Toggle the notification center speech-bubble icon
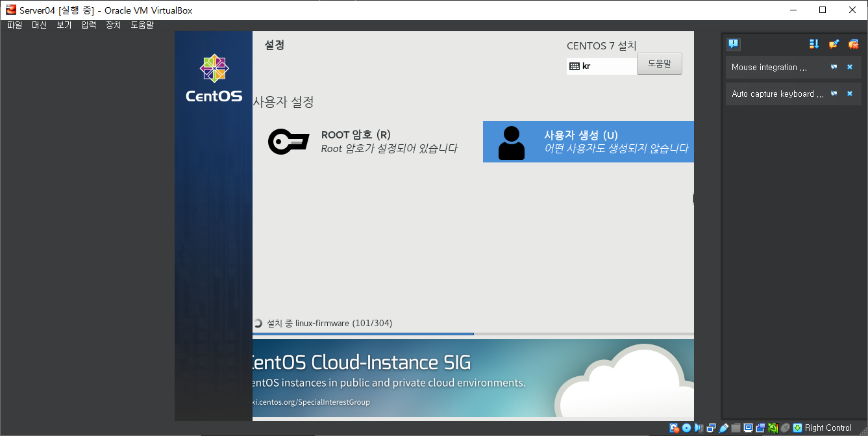Viewport: 868px width, 436px height. [x=733, y=44]
